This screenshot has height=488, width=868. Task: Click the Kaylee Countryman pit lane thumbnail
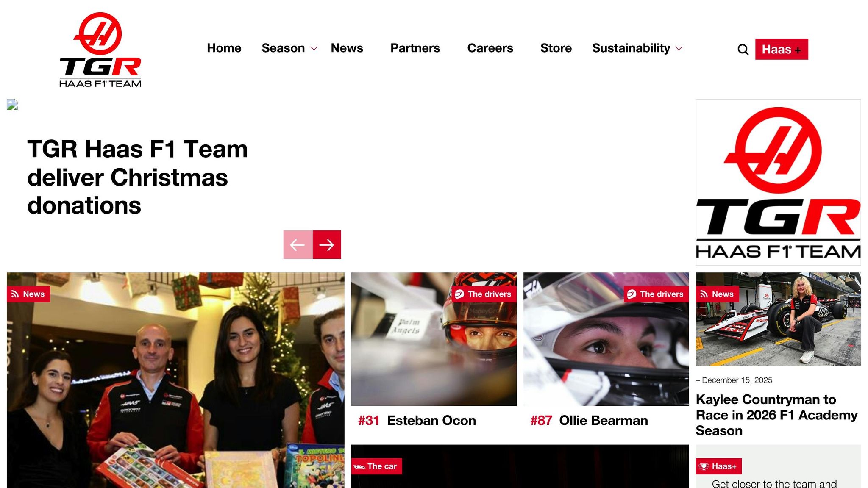coord(778,319)
